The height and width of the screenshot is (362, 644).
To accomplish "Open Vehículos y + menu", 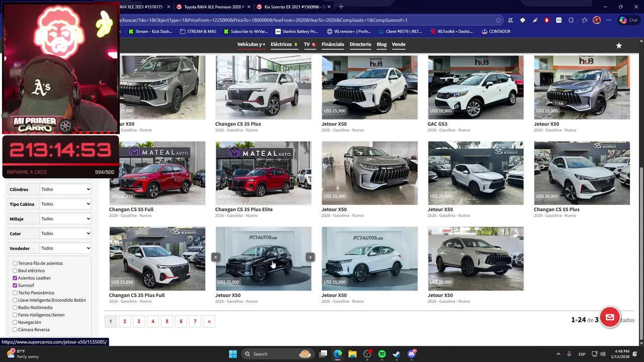I will click(251, 44).
